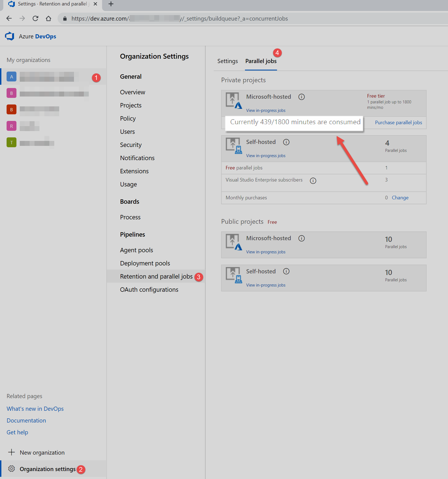The image size is (448, 479).
Task: Click the 'Monthly purchases' label
Action: 246,198
